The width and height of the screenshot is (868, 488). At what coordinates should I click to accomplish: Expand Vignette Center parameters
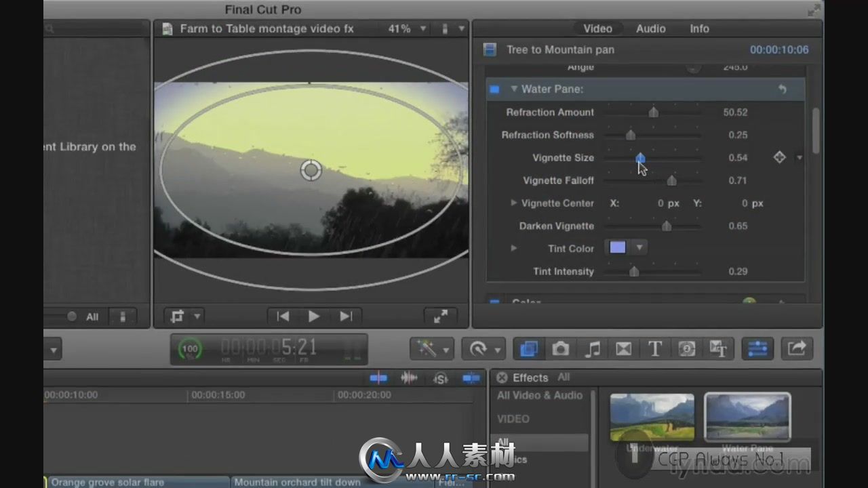point(513,203)
